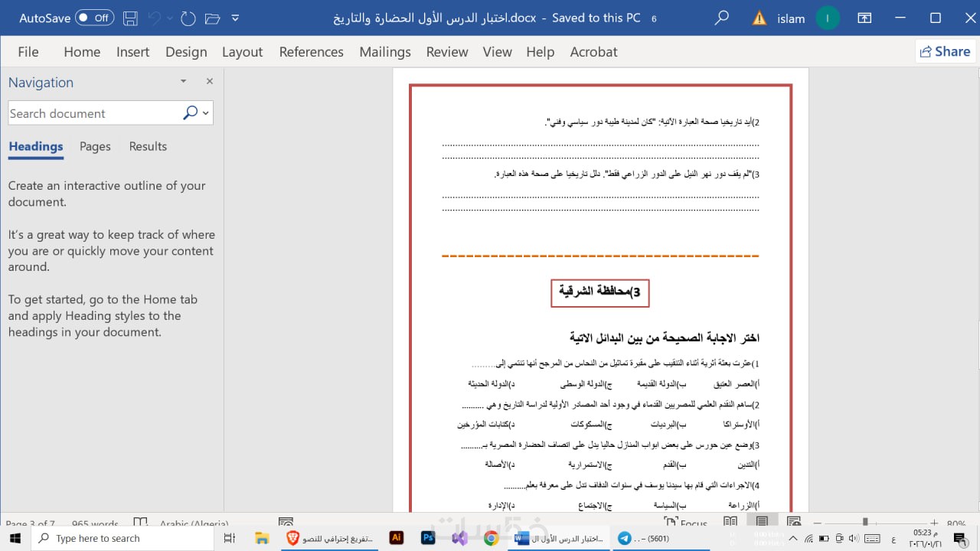Launch Adobe Illustrator from the taskbar
980x551 pixels.
[397, 538]
